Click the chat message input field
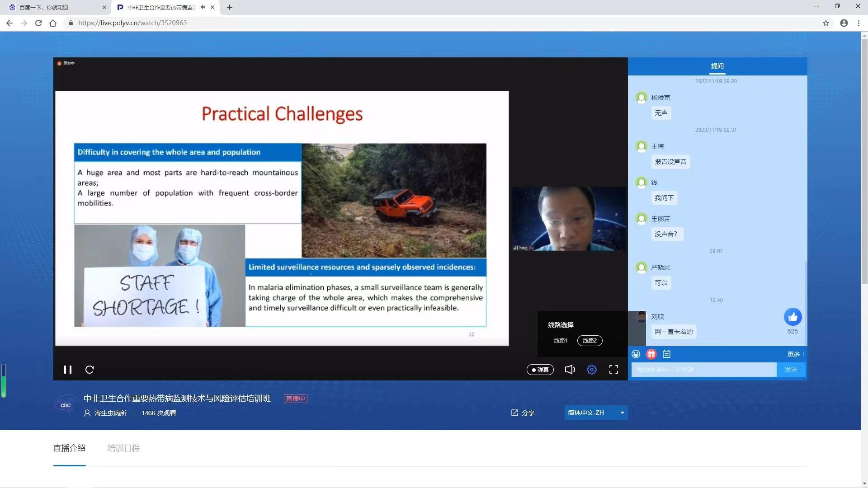 pyautogui.click(x=703, y=370)
